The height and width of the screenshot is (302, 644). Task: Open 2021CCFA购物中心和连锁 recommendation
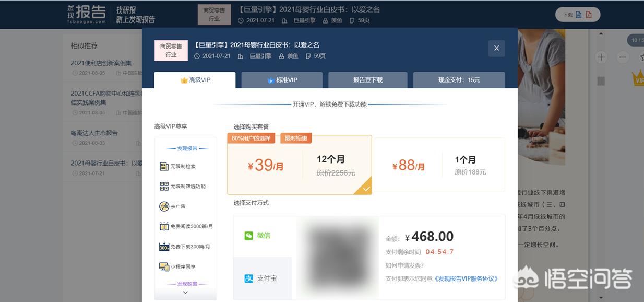(x=106, y=98)
